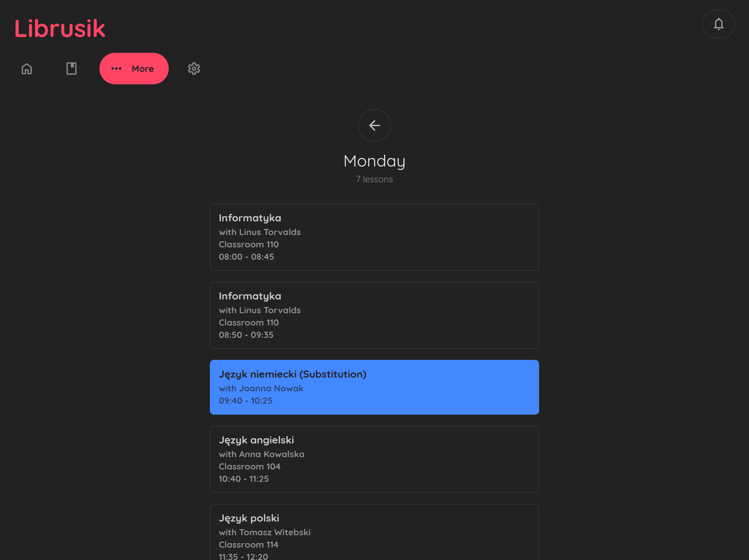Click the three dots in More
The image size is (749, 560).
116,69
